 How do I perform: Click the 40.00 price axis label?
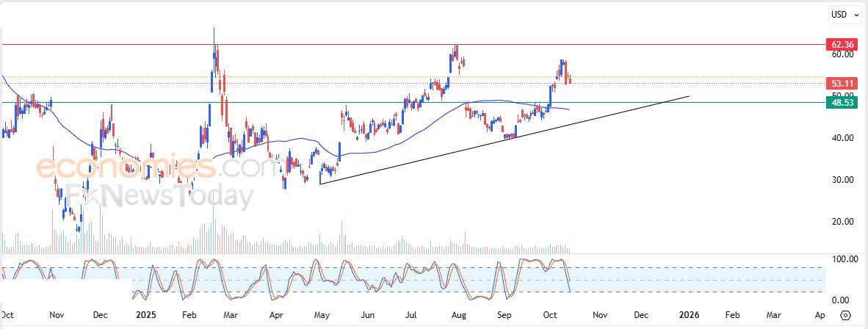coord(842,137)
